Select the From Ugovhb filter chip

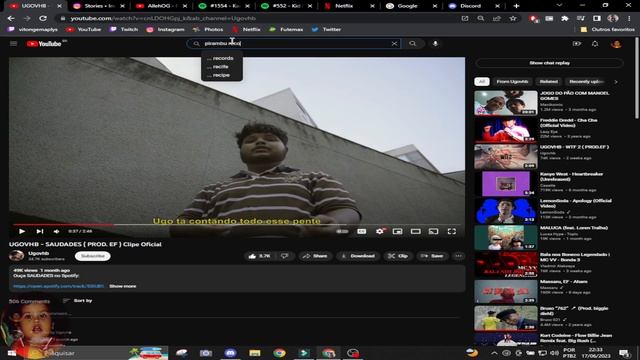point(512,82)
